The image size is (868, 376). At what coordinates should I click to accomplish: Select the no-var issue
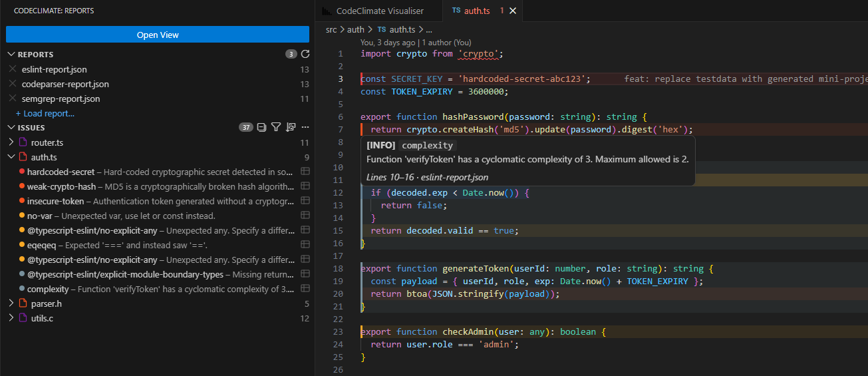(158, 216)
